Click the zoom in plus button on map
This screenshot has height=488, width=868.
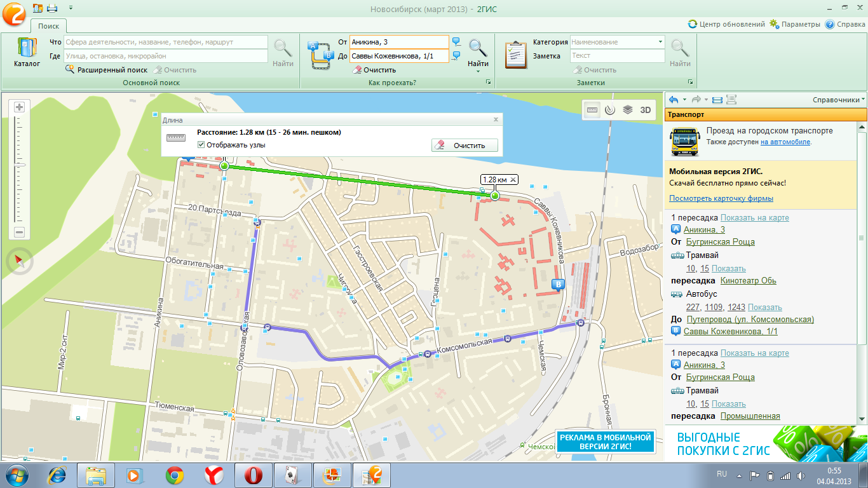pos(20,107)
